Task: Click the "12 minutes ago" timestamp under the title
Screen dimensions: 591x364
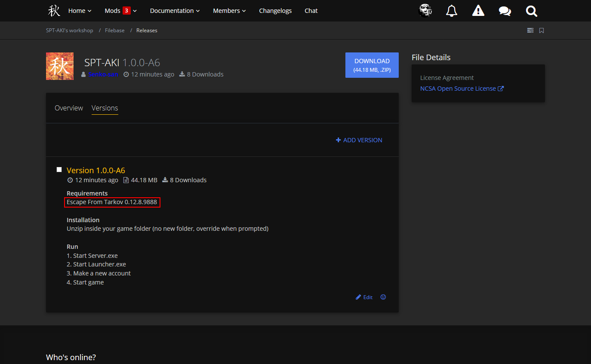Action: point(149,74)
